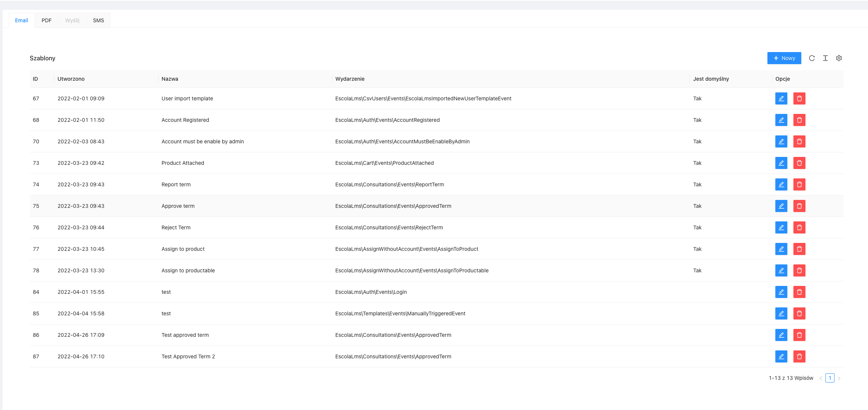Delete the 'Reject Term' template
The image size is (868, 410).
[x=799, y=227]
